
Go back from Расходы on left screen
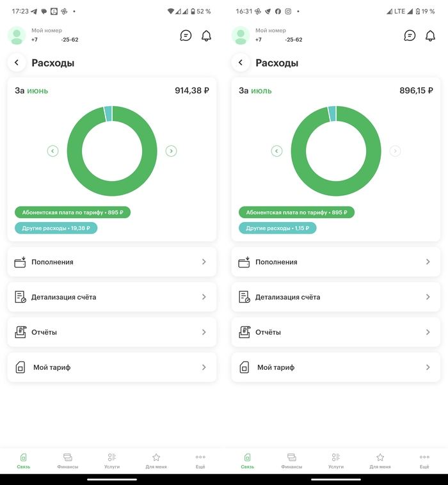17,63
